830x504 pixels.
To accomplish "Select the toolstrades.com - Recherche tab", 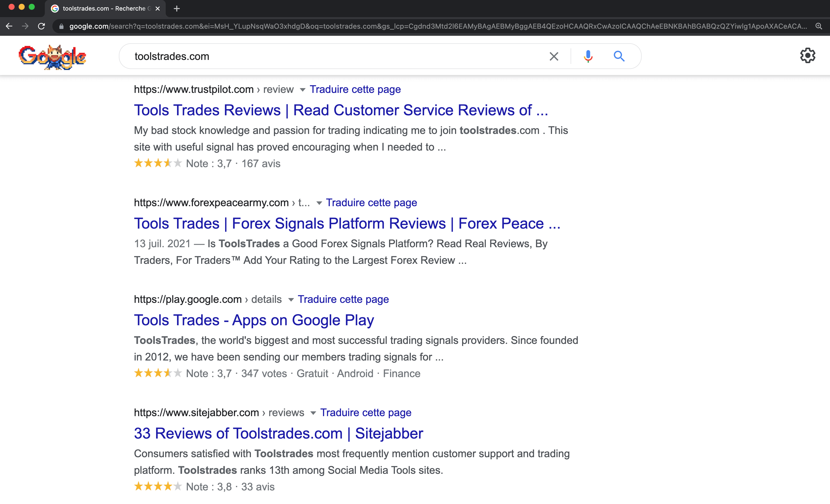I will click(105, 8).
